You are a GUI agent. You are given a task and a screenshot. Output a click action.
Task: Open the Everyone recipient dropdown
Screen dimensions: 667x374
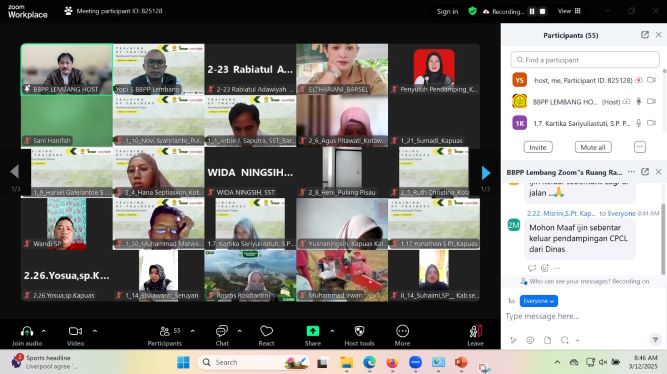[x=539, y=301]
